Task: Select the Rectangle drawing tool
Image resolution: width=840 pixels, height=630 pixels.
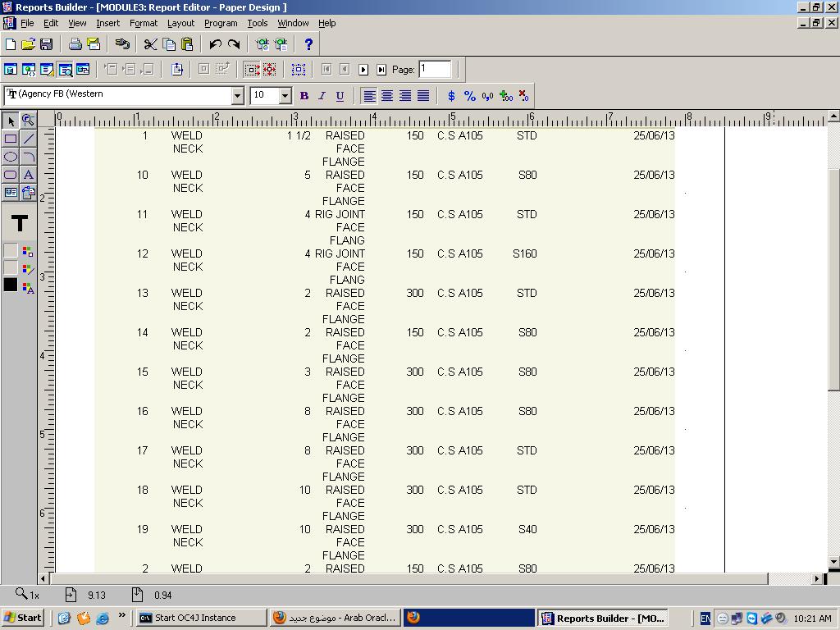Action: pos(11,139)
